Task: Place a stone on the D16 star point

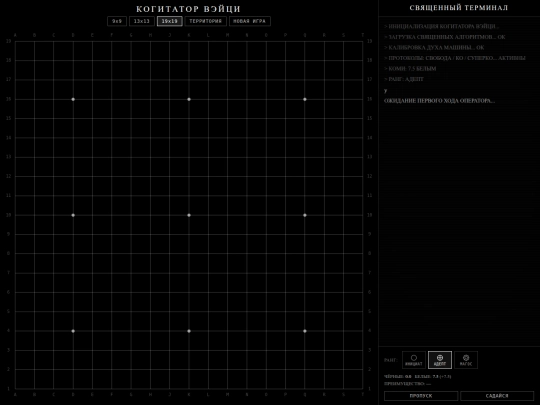Action: (73, 99)
